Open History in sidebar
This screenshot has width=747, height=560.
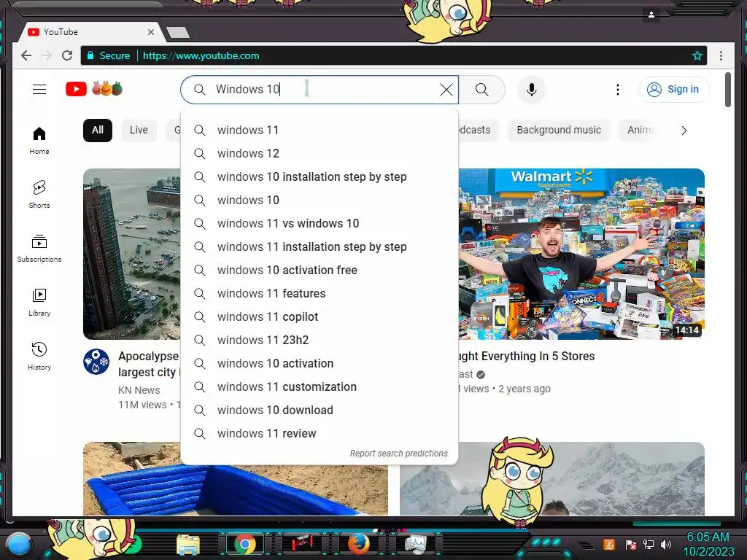coord(39,356)
